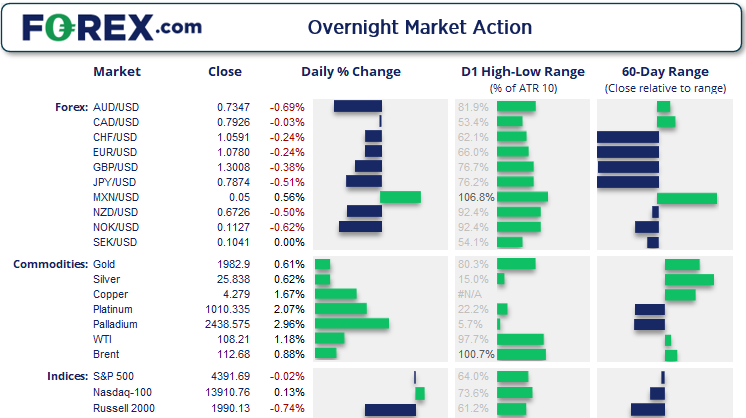Click the 60-Day Range header
The width and height of the screenshot is (746, 418).
(665, 72)
